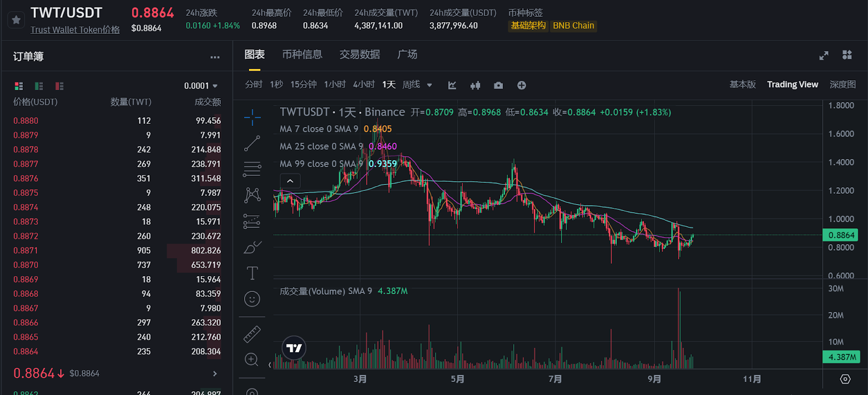
Task: Click the 4.387M volume axis label
Action: pyautogui.click(x=841, y=357)
